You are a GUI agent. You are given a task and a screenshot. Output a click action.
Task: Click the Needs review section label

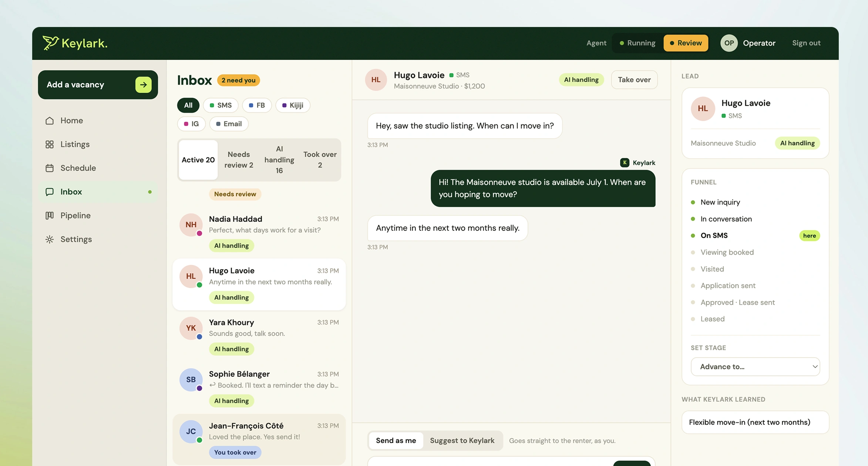coord(235,194)
